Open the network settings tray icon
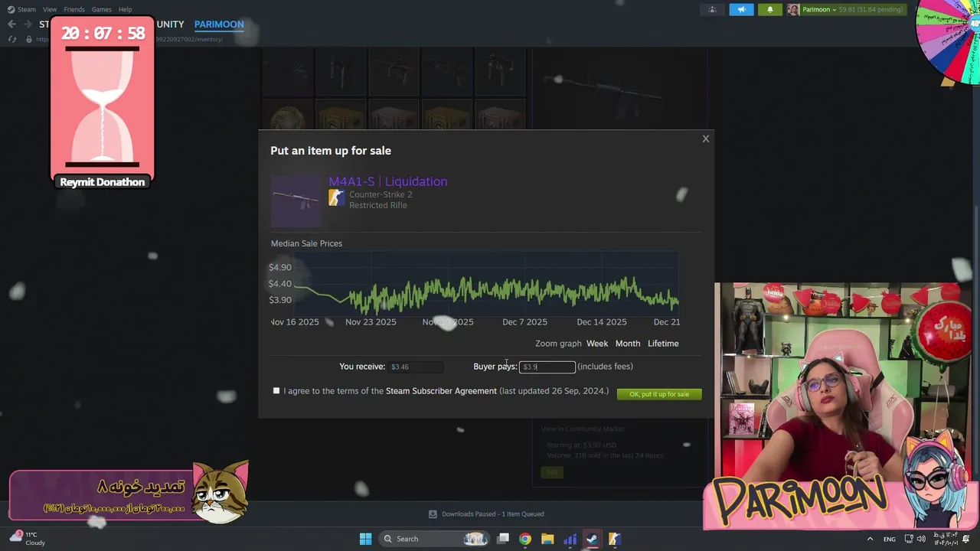The height and width of the screenshot is (551, 980). (909, 539)
